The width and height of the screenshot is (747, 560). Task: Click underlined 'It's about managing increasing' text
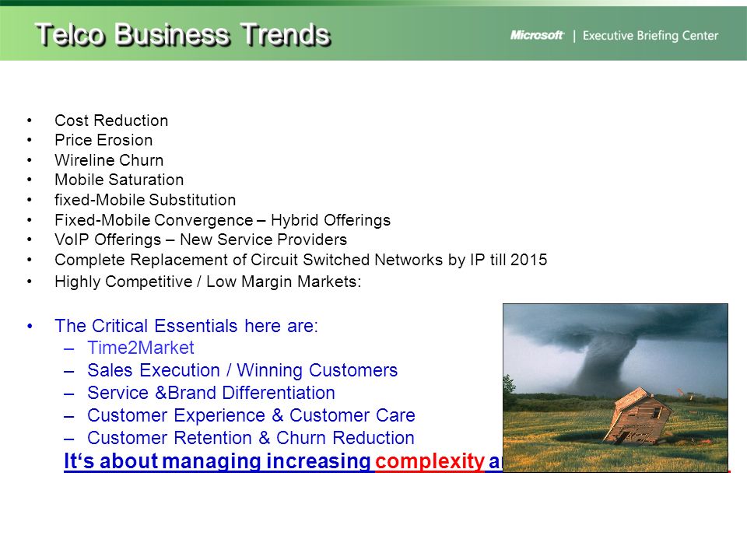217,461
